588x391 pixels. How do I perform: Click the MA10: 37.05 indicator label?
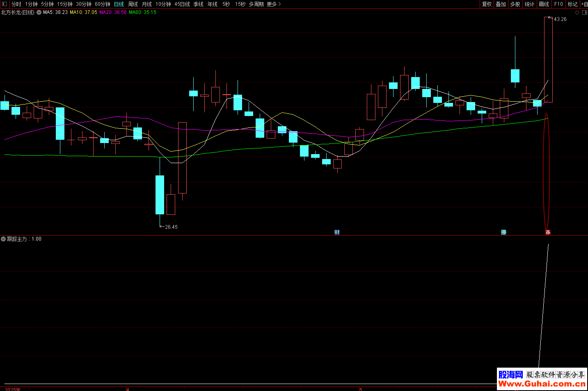pyautogui.click(x=84, y=12)
